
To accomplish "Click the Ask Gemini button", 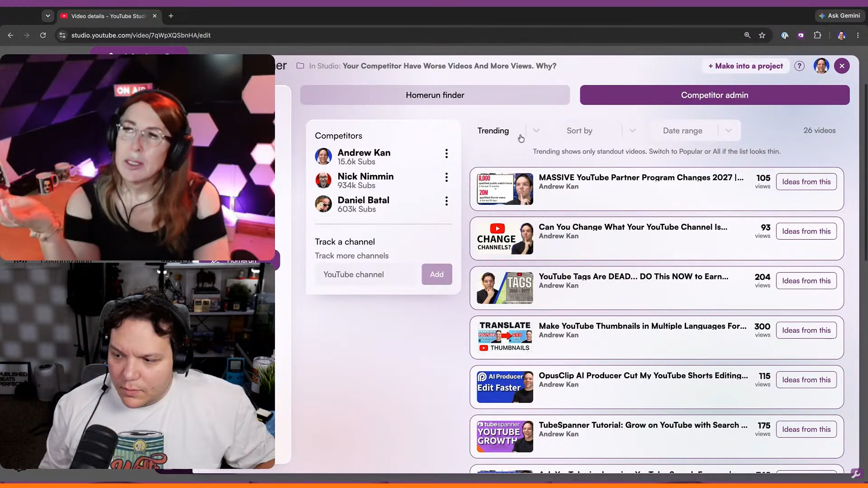I will pyautogui.click(x=839, y=16).
